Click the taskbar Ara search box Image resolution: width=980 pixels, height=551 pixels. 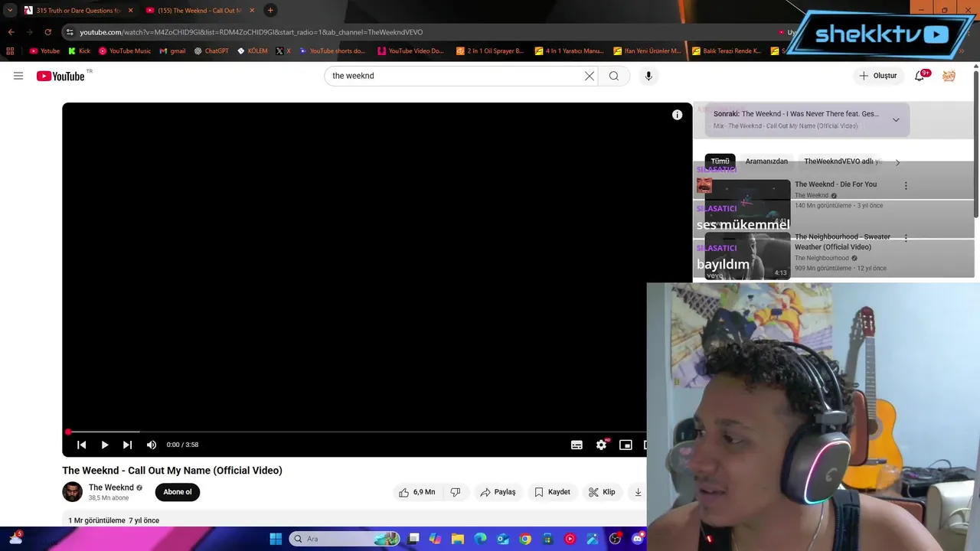click(x=344, y=539)
